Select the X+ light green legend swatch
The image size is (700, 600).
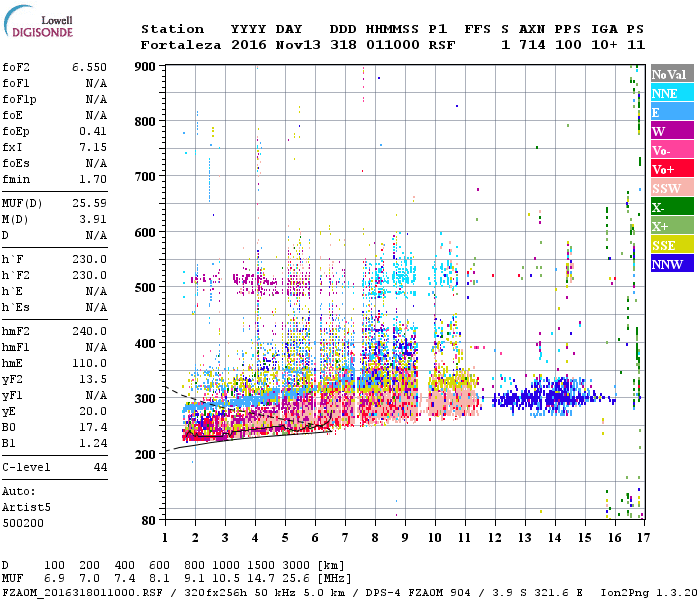(672, 226)
